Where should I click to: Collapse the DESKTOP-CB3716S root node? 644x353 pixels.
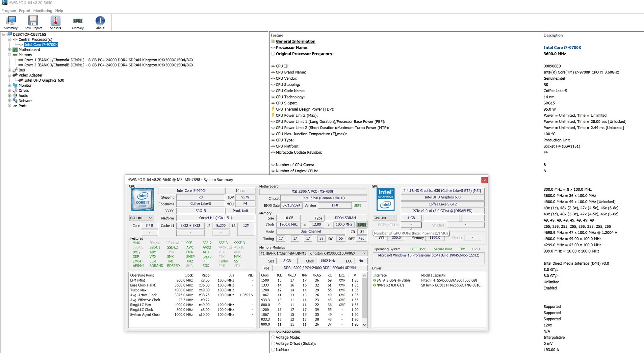point(4,34)
